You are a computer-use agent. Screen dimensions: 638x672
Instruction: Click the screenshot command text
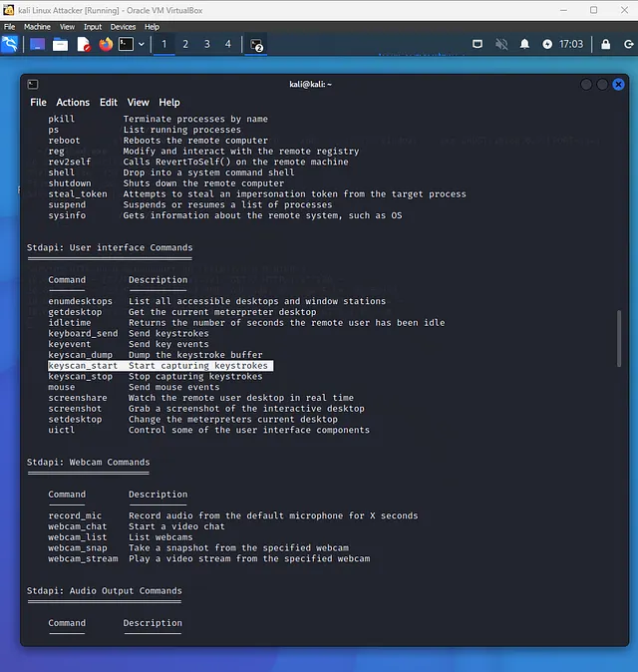tap(75, 409)
